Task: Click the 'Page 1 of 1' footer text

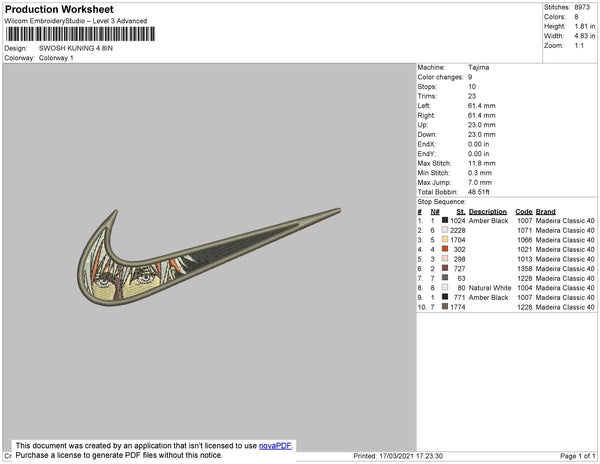Action: tap(578, 456)
